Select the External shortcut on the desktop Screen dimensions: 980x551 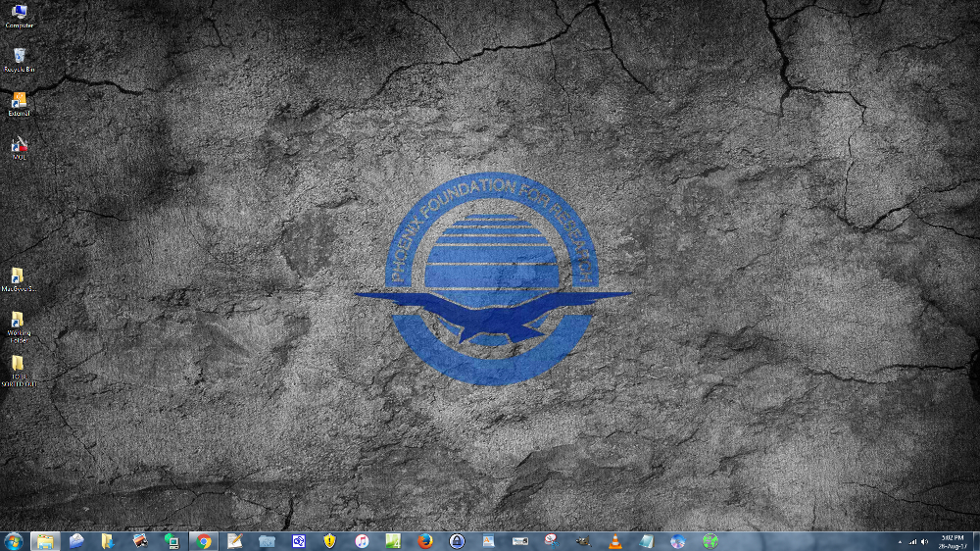tap(19, 105)
